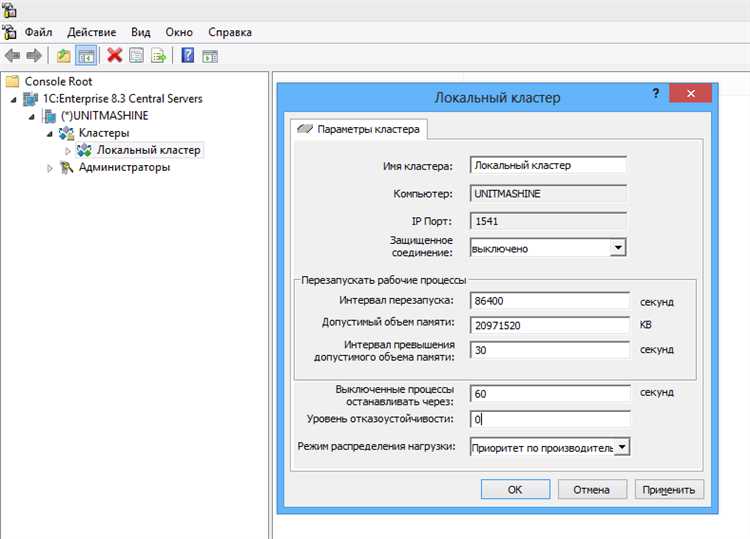Click the Up one level folder icon
Viewport: 750px width, 539px height.
64,56
